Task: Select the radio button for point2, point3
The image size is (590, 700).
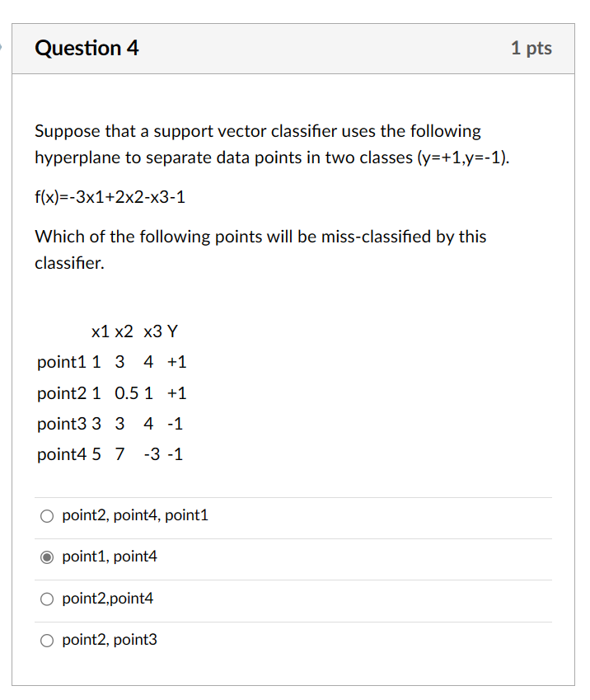Action: pyautogui.click(x=47, y=640)
